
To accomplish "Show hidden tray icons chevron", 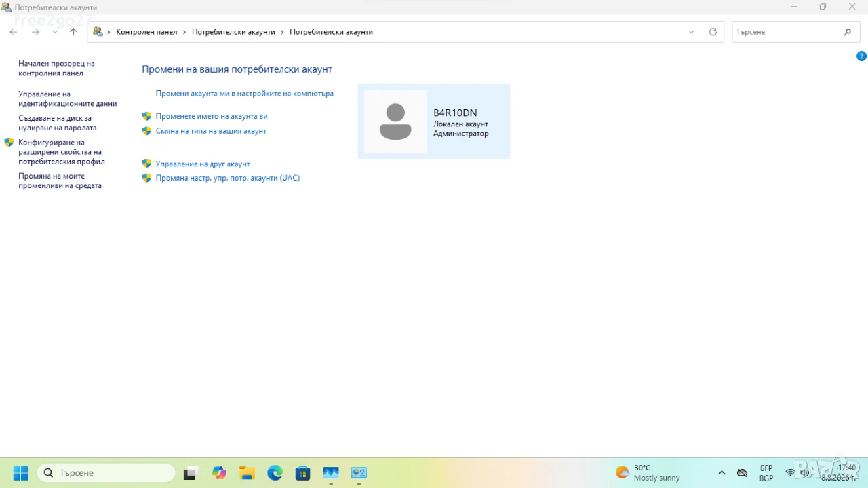I will tap(722, 473).
